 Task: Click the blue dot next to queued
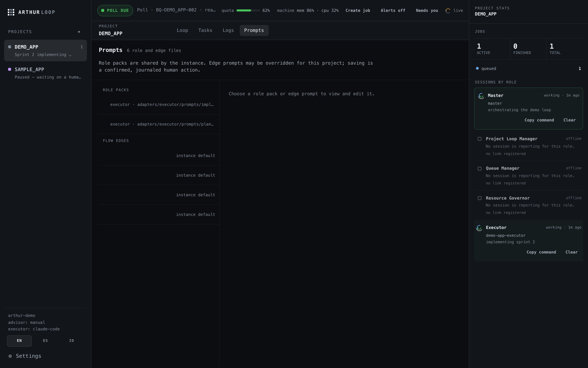(x=478, y=68)
